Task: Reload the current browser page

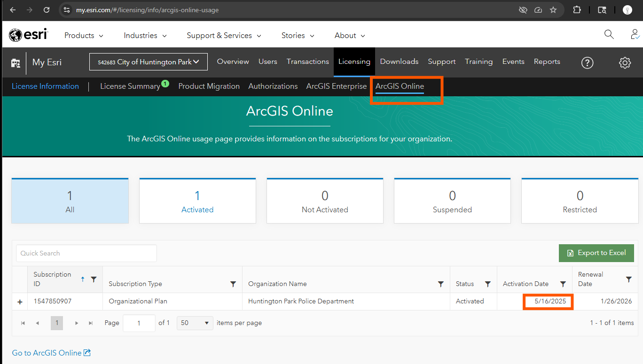Action: click(46, 10)
